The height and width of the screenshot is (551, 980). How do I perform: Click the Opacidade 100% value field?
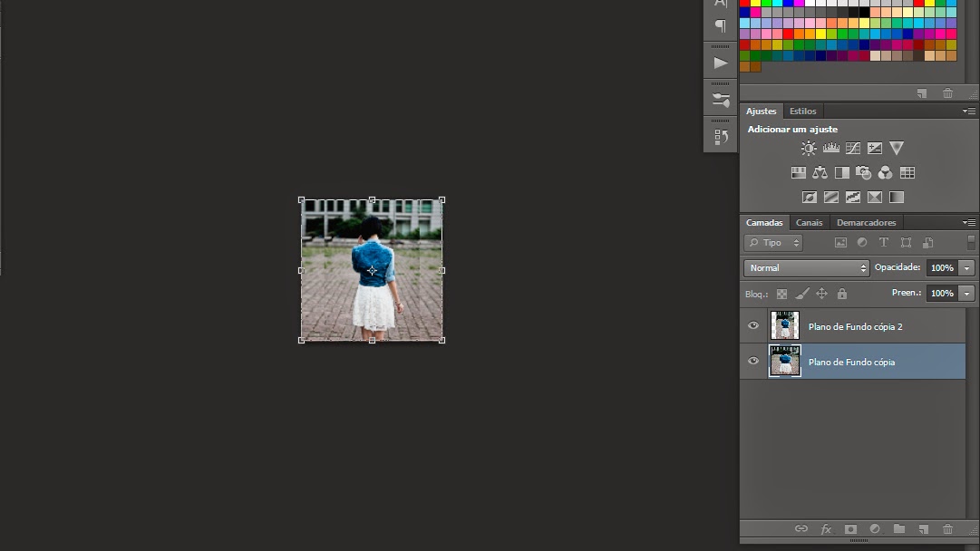[942, 268]
